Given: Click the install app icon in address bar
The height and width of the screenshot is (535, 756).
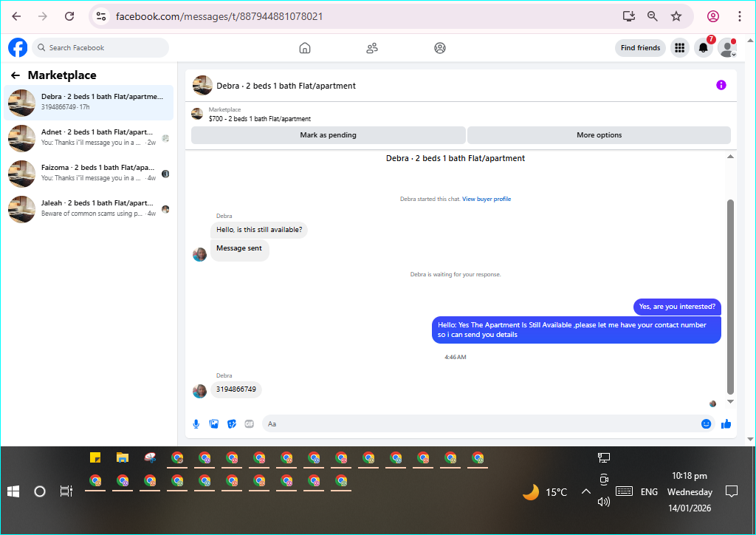Looking at the screenshot, I should point(629,16).
